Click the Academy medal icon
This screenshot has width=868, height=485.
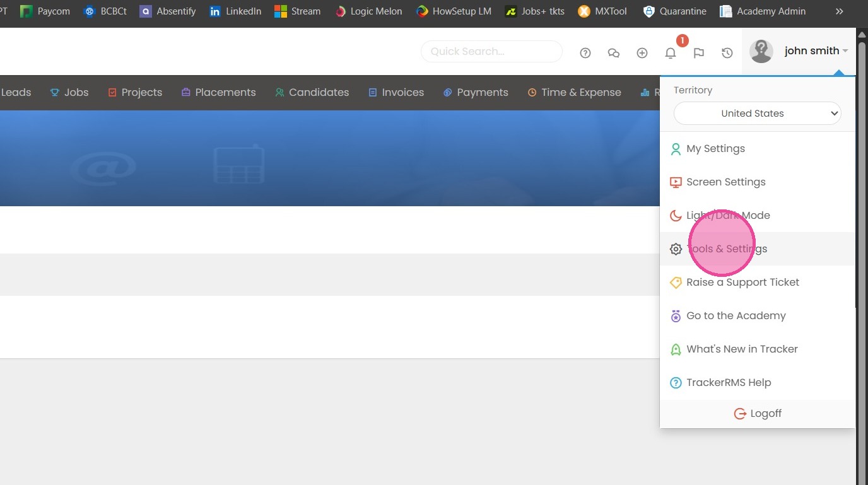(x=676, y=316)
